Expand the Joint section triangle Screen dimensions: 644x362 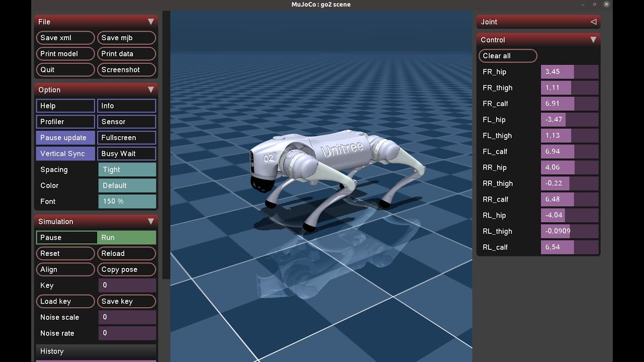(x=593, y=22)
